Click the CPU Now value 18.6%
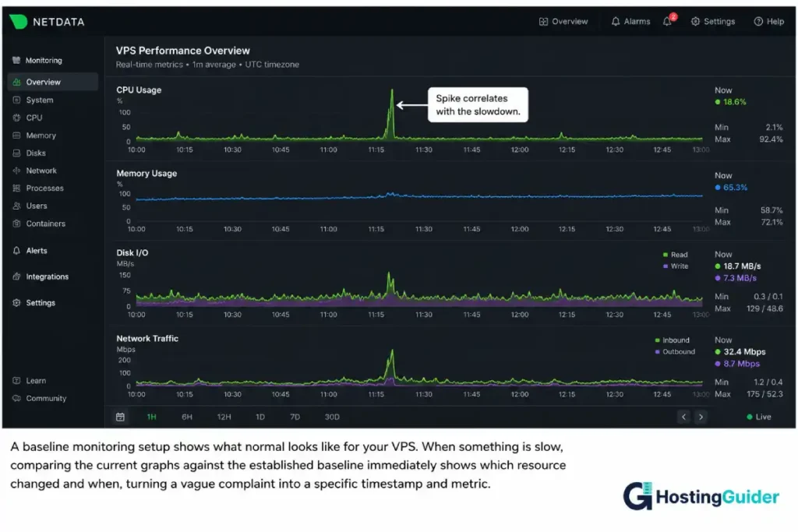Screen dimensions: 798x532 [x=734, y=102]
